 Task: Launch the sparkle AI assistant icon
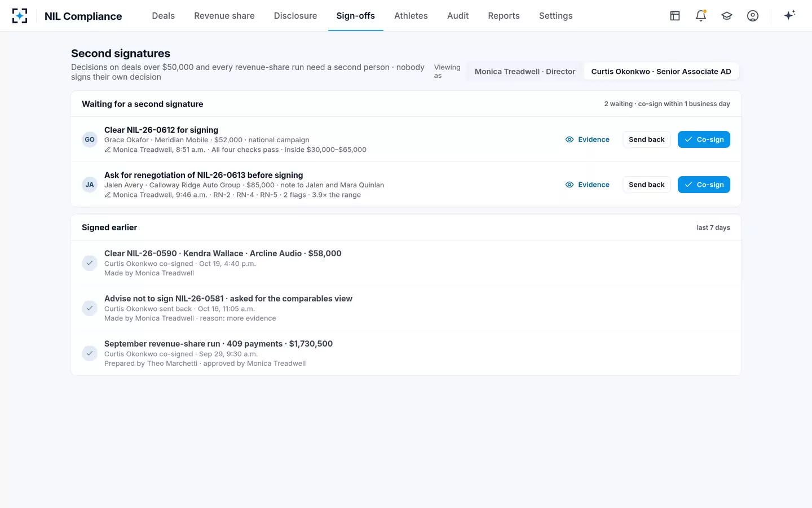[789, 15]
